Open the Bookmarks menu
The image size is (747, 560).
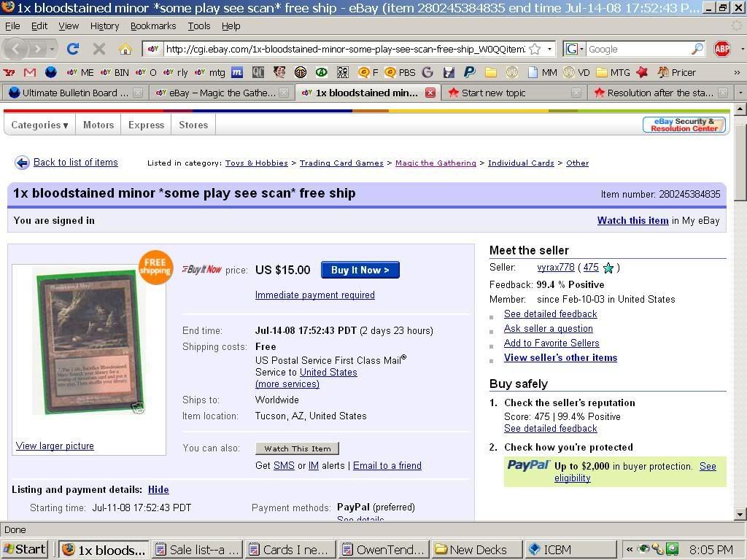[152, 26]
